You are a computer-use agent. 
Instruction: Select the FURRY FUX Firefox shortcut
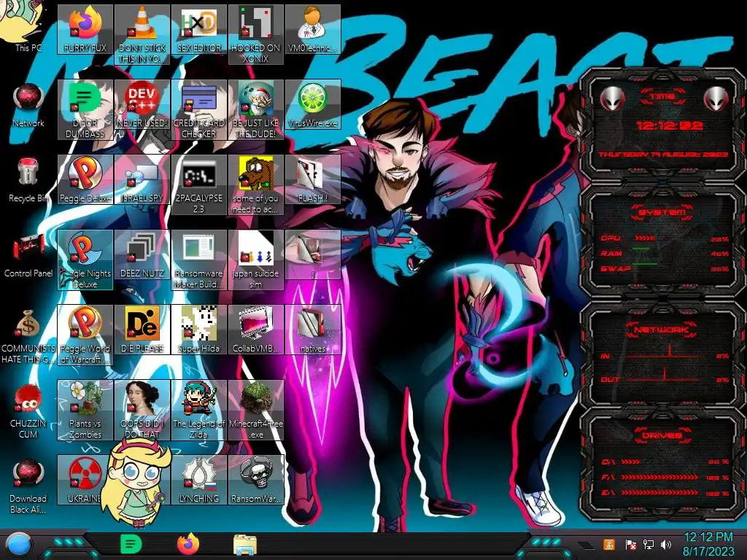click(x=85, y=29)
